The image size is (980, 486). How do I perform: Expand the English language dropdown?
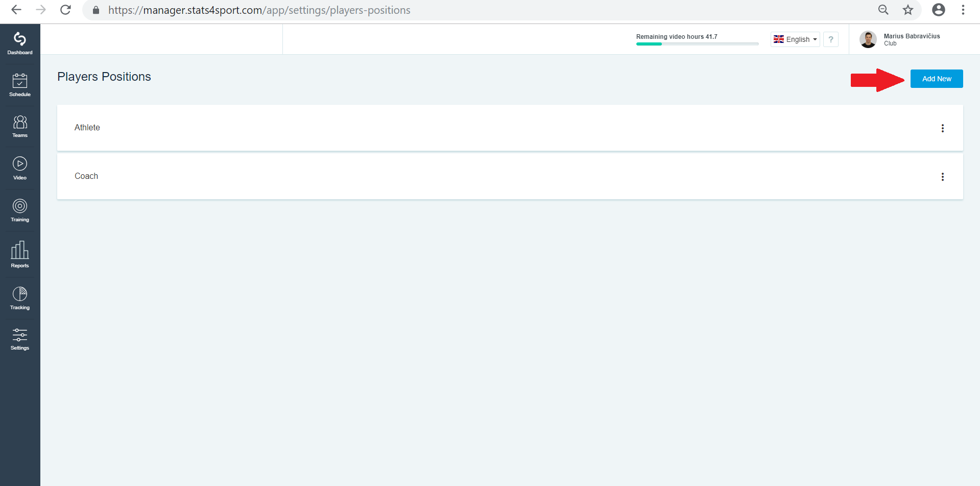click(795, 39)
